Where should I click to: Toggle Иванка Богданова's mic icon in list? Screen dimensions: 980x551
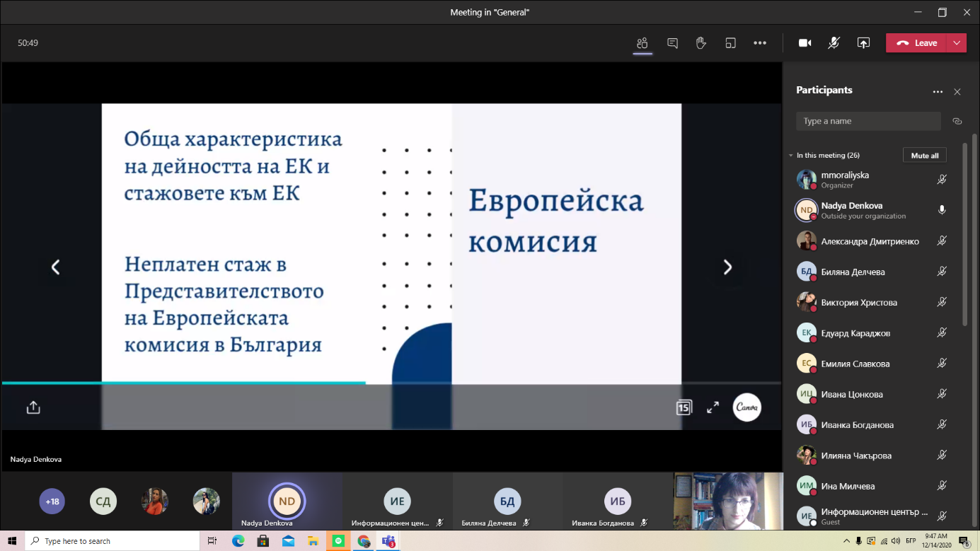[x=942, y=425]
